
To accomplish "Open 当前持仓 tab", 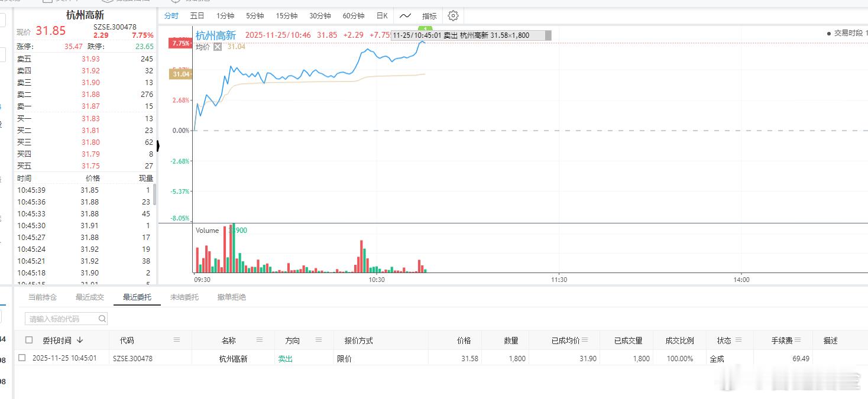I will pos(43,297).
